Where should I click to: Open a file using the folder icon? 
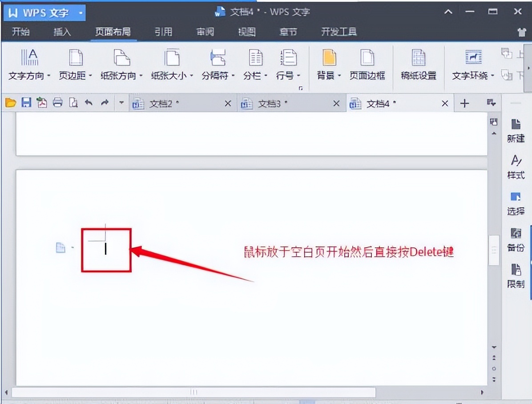click(x=11, y=103)
